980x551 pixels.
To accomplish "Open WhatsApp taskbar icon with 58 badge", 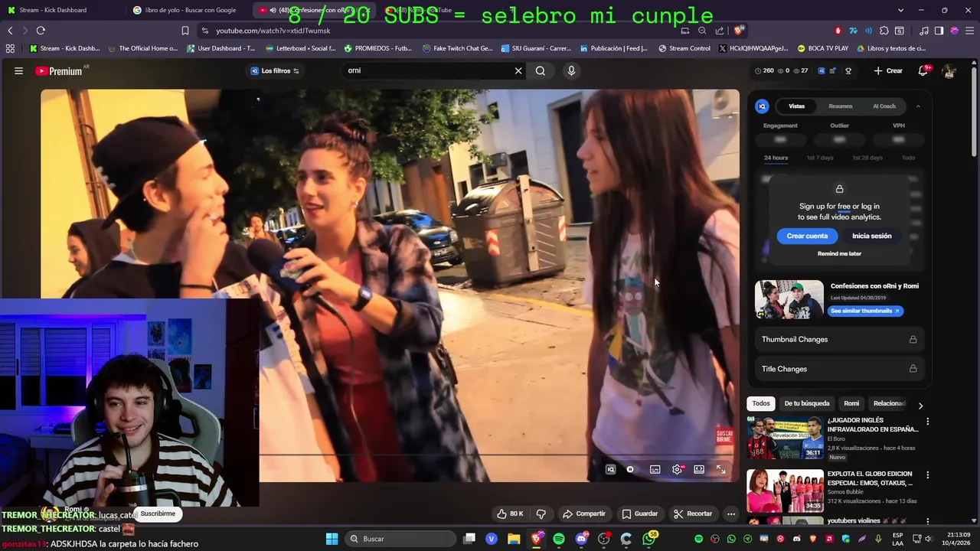I will [649, 539].
